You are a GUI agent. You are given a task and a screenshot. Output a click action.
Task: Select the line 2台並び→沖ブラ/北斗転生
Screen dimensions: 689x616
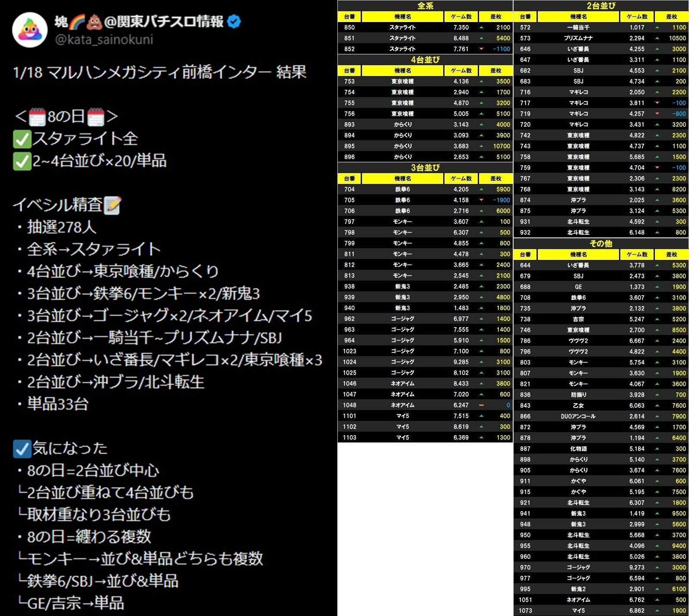(x=115, y=382)
